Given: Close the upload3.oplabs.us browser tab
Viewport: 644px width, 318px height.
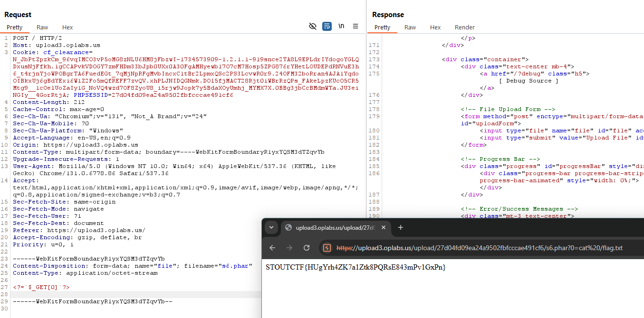Looking at the screenshot, I should [x=383, y=228].
